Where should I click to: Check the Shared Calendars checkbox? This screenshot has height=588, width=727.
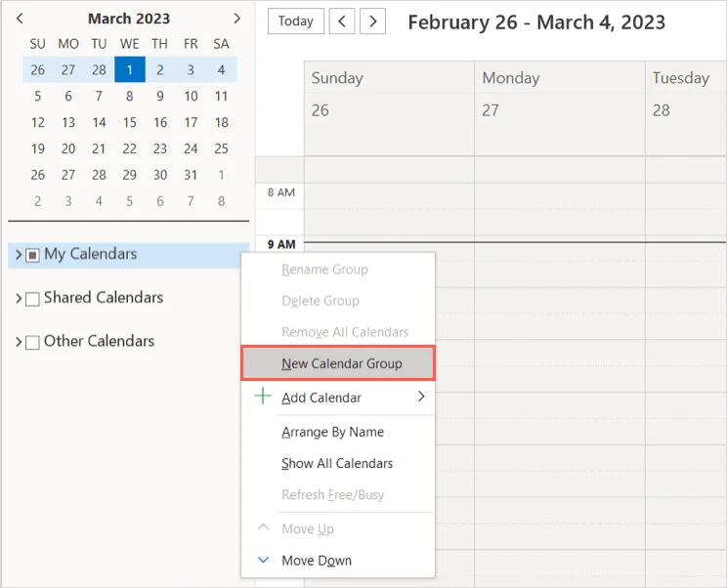point(32,299)
